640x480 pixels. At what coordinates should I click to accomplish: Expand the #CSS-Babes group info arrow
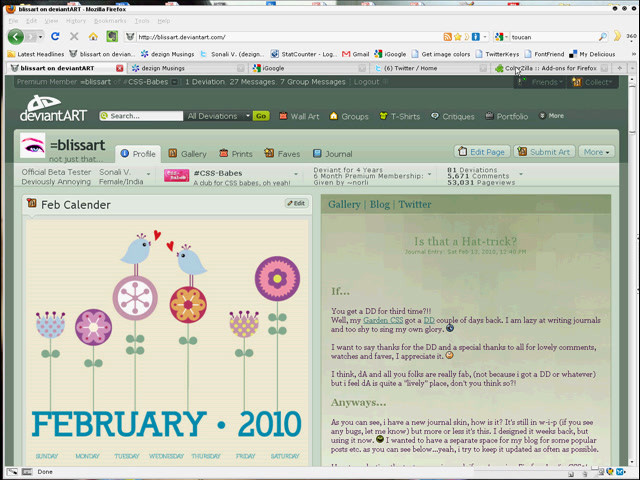point(296,174)
